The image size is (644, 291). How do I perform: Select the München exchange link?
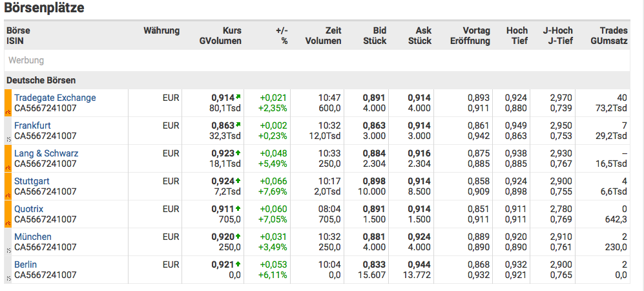pos(32,237)
